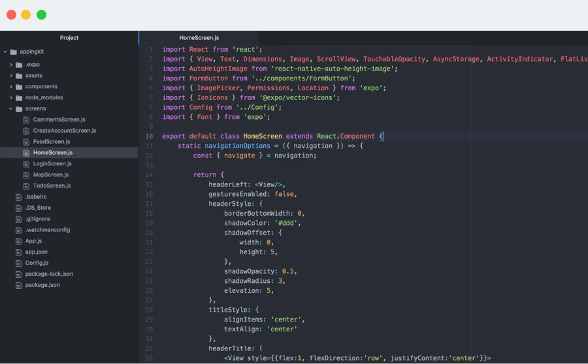Click line number 10 in gutter
Screen dimensions: 588x364
click(149, 136)
